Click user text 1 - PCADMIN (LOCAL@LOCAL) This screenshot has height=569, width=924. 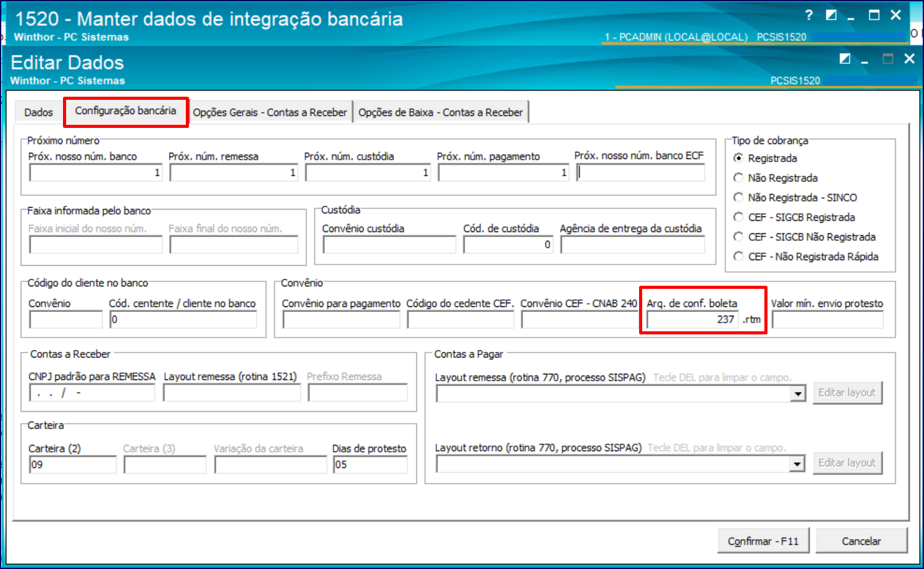pyautogui.click(x=676, y=37)
